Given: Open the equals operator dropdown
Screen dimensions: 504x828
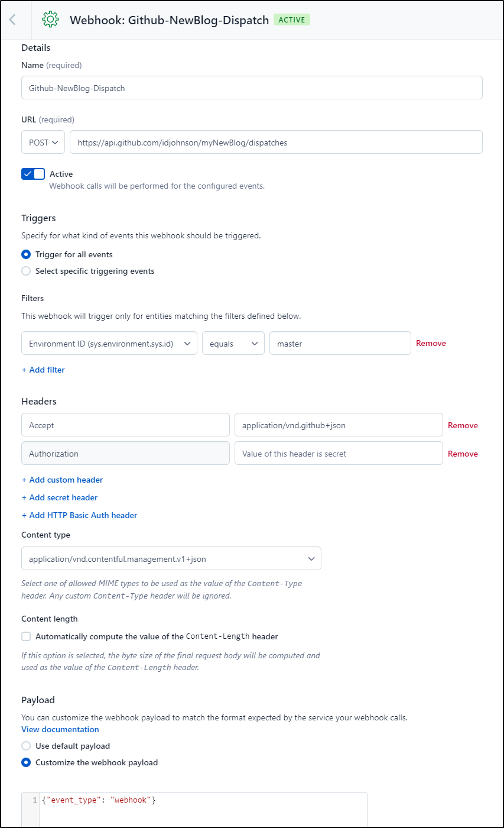Looking at the screenshot, I should click(233, 343).
